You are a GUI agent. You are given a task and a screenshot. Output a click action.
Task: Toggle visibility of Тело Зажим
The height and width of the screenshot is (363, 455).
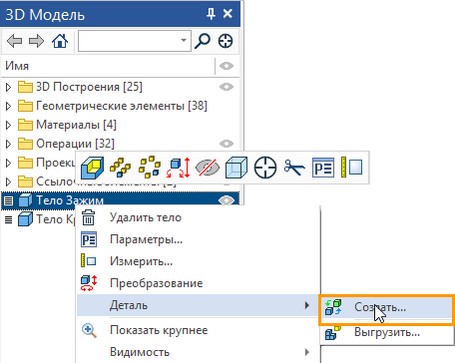(226, 200)
